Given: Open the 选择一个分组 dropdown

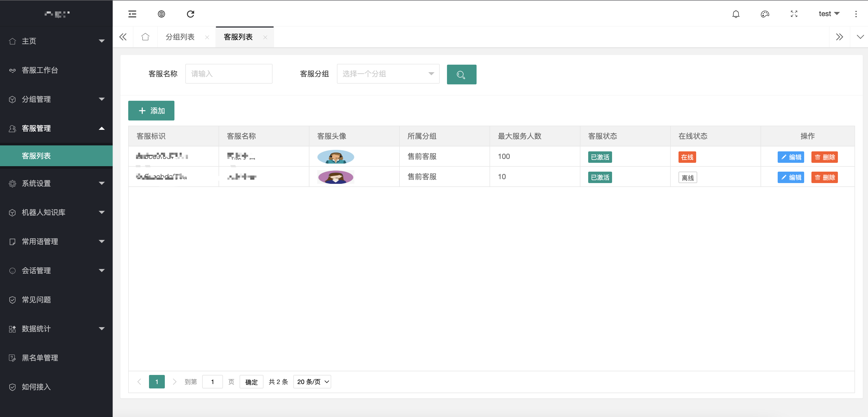Looking at the screenshot, I should point(388,74).
